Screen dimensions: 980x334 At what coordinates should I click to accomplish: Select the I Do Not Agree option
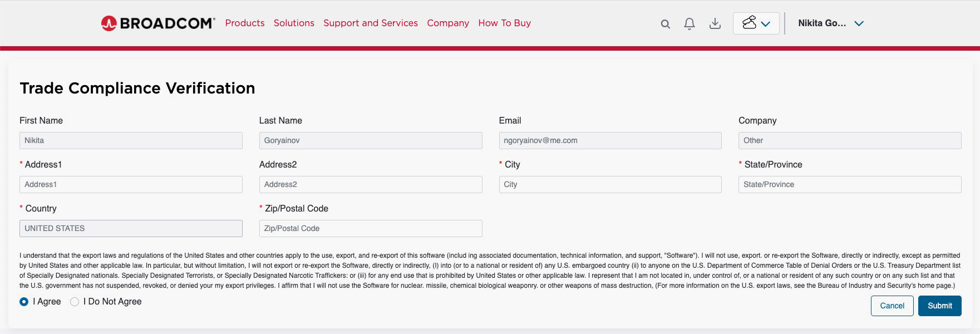(x=75, y=302)
